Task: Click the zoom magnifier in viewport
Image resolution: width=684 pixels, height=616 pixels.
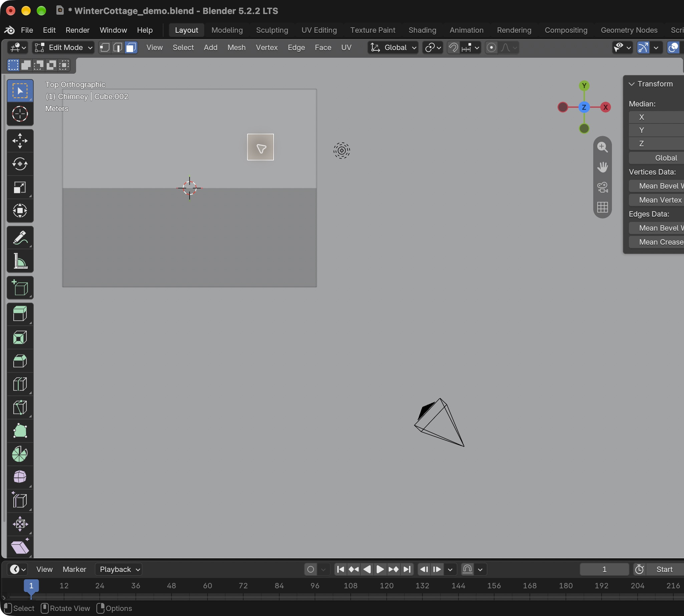Action: (x=603, y=147)
